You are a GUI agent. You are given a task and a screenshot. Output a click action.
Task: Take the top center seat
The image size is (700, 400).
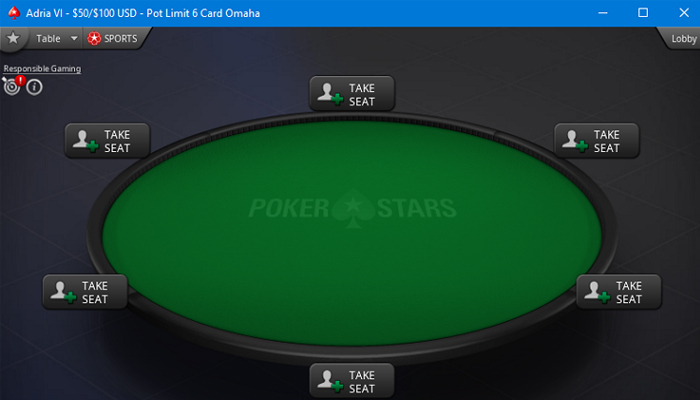[352, 94]
